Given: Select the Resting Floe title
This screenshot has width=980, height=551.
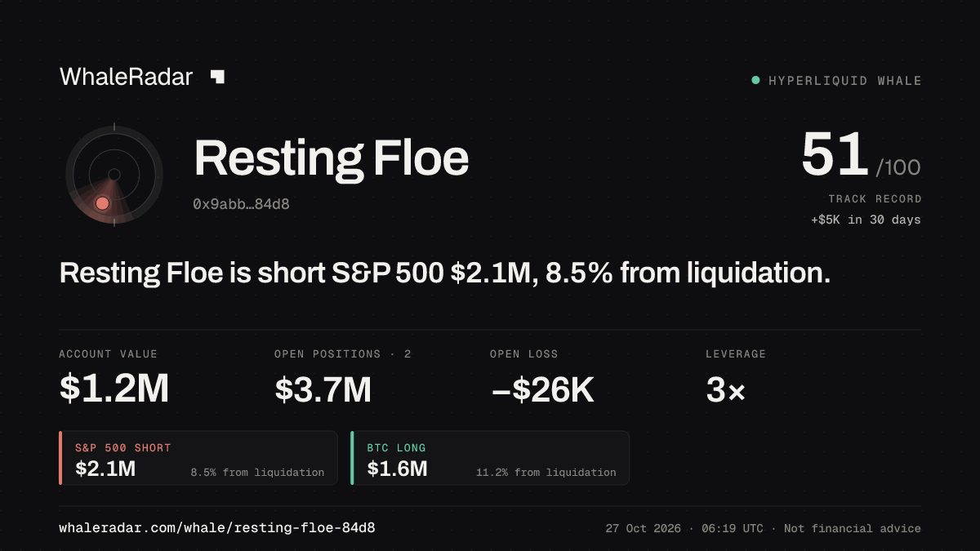Looking at the screenshot, I should tap(331, 158).
